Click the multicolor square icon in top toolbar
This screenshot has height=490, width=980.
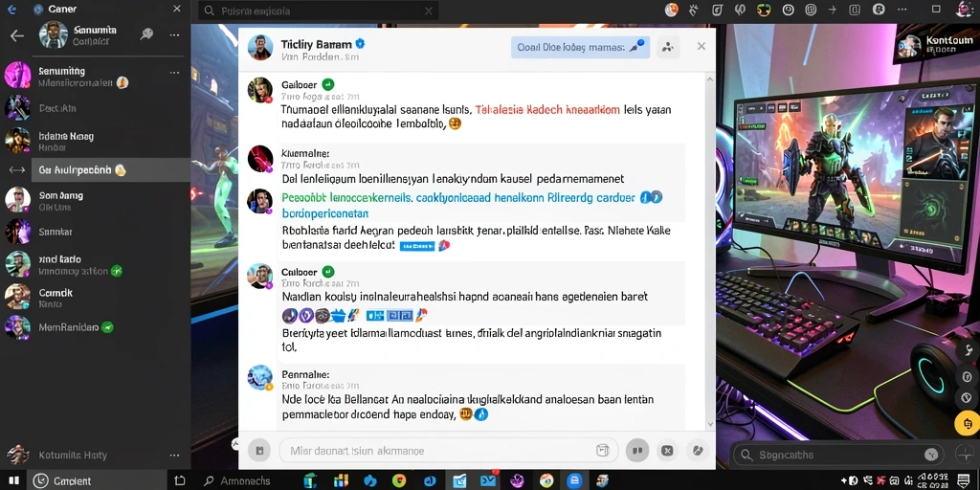pyautogui.click(x=764, y=10)
